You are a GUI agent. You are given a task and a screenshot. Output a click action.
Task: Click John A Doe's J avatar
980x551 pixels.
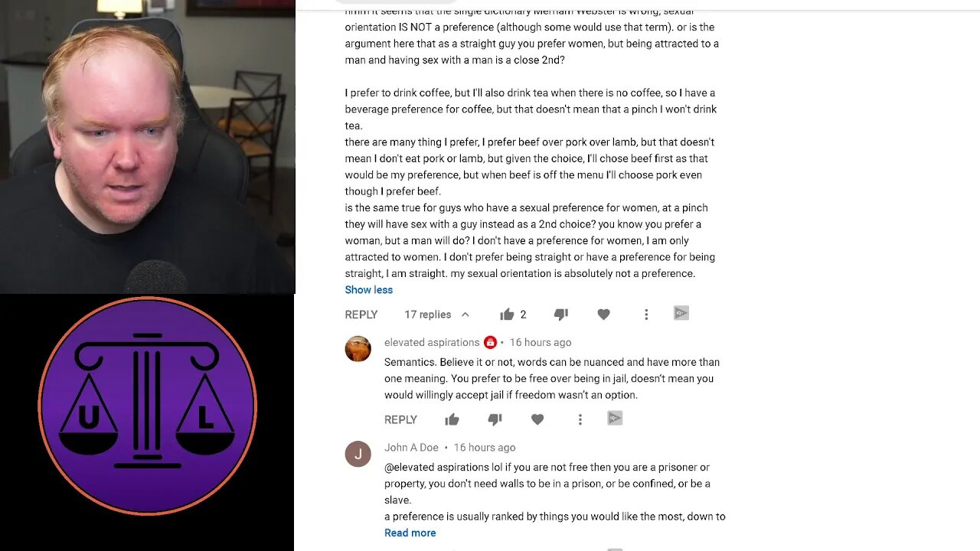click(358, 454)
